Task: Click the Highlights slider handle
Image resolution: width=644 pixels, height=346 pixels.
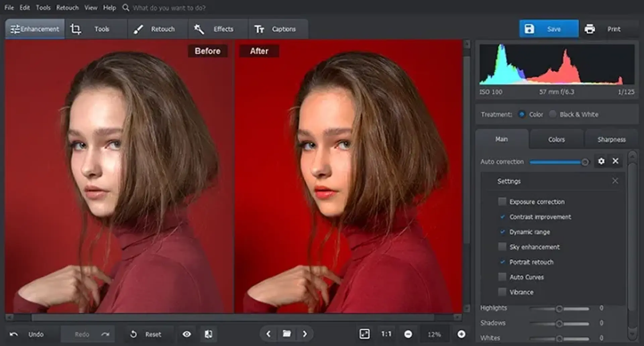Action: 559,309
